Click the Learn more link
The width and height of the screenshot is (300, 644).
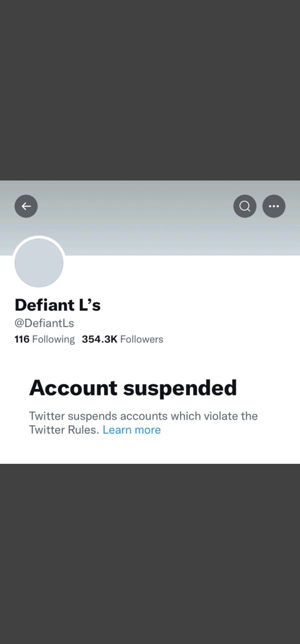[x=132, y=430]
